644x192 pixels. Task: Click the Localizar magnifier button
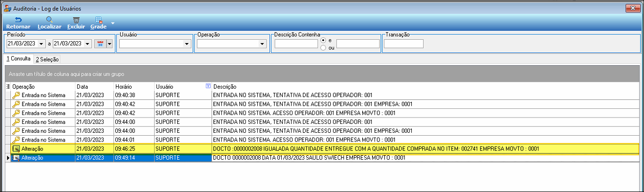coord(50,23)
